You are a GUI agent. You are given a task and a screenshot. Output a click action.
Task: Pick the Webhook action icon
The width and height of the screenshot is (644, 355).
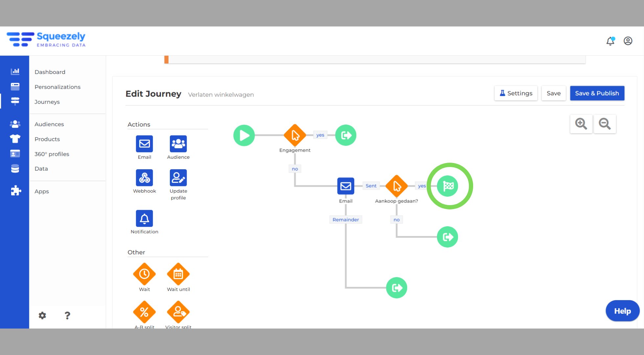144,177
